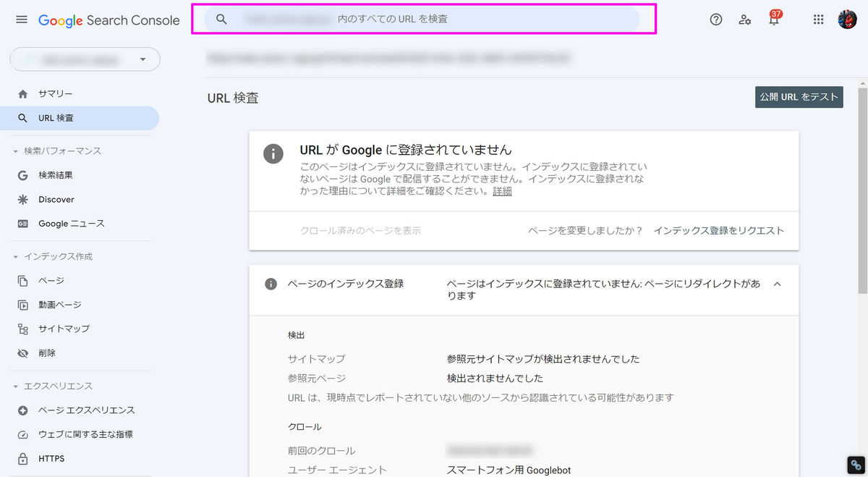Click スマートフォン用 Googlebot value
Image resolution: width=868 pixels, height=477 pixels.
[509, 470]
